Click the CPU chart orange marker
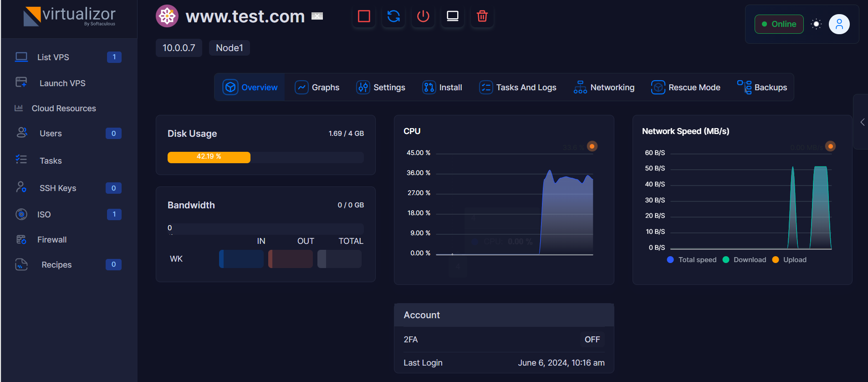This screenshot has height=382, width=868. (592, 146)
